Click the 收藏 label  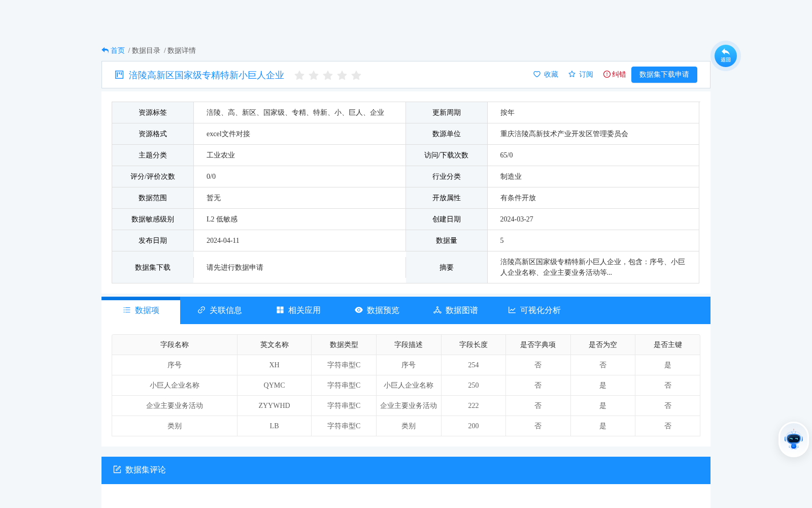click(x=551, y=74)
